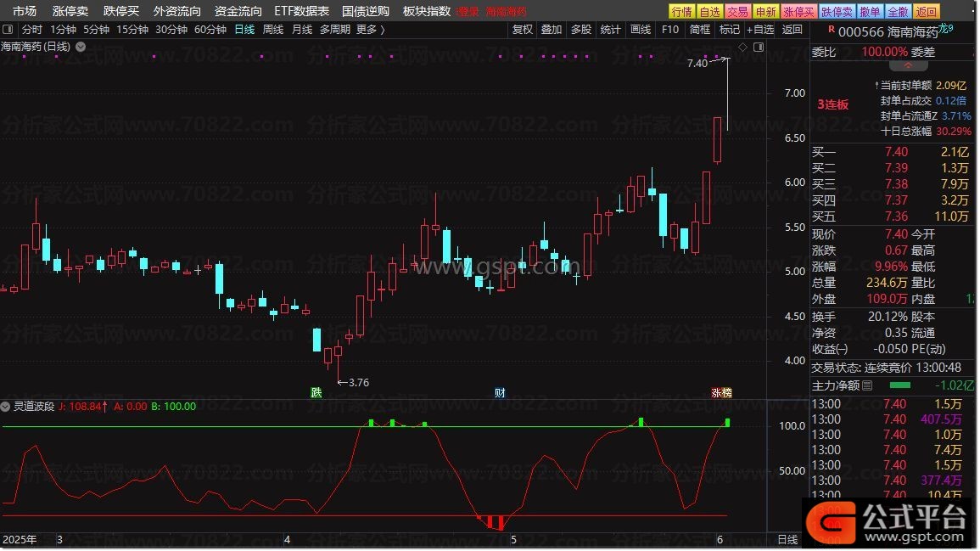Switch to the 15分钟 timeframe

(x=132, y=30)
